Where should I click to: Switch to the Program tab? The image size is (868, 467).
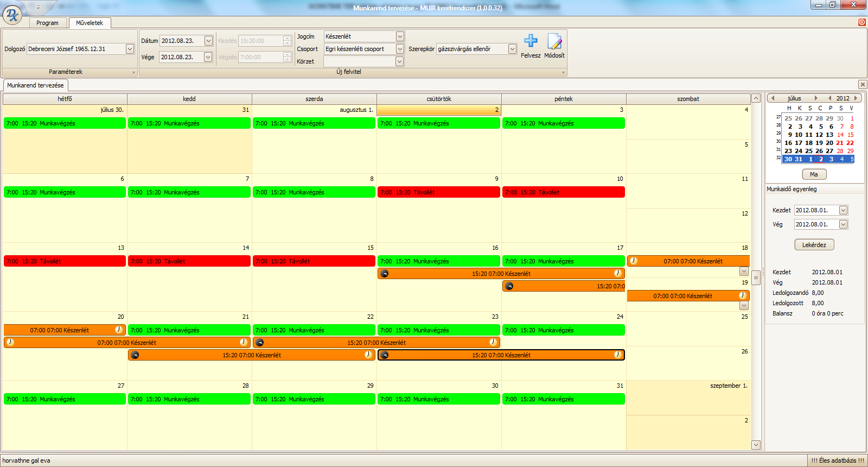click(47, 23)
